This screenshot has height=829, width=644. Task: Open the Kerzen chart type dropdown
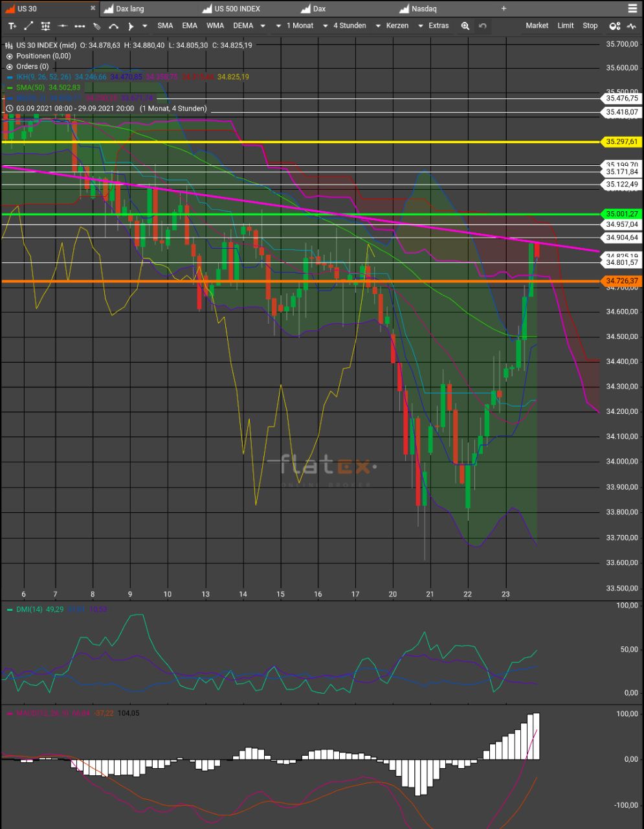pos(397,26)
